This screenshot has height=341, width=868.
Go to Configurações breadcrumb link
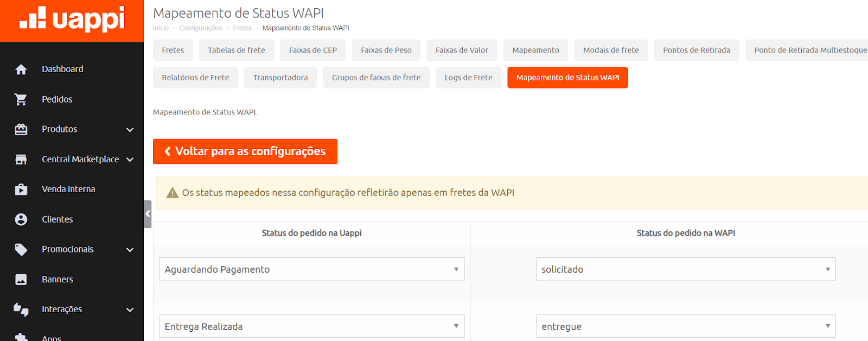click(x=201, y=28)
